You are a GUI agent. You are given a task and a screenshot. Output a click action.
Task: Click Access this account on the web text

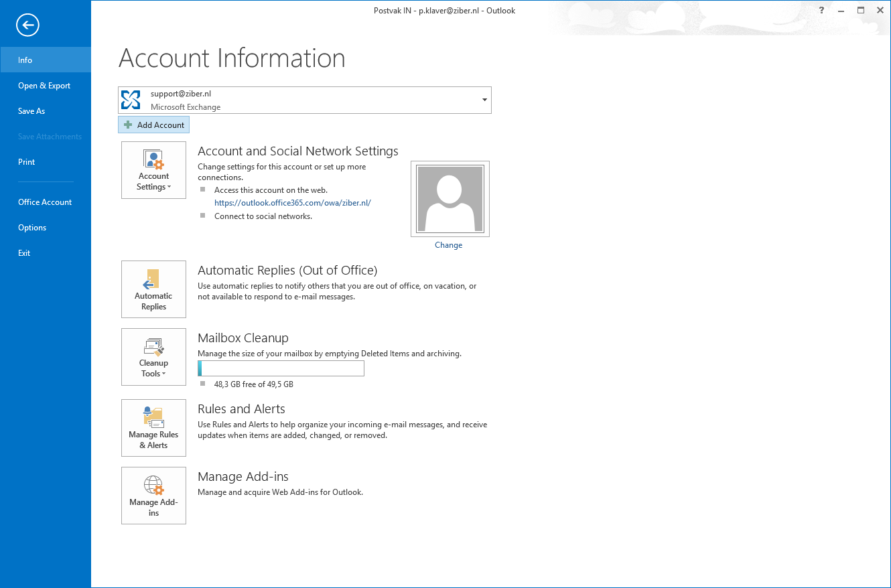point(271,190)
